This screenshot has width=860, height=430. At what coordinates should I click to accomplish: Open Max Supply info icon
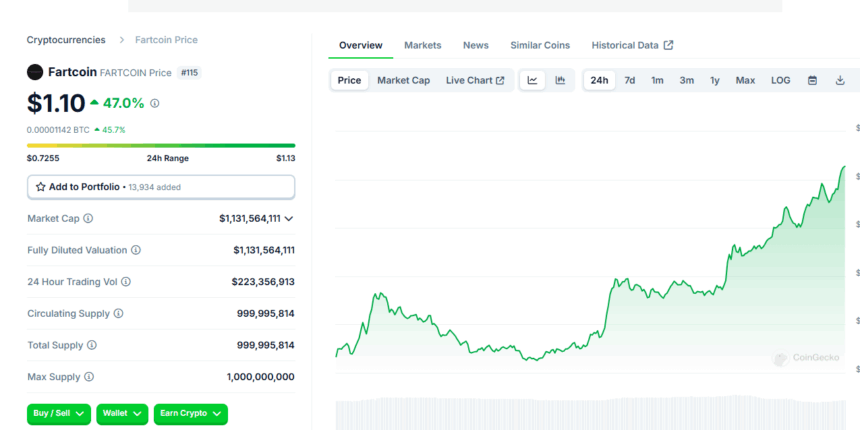(x=89, y=377)
